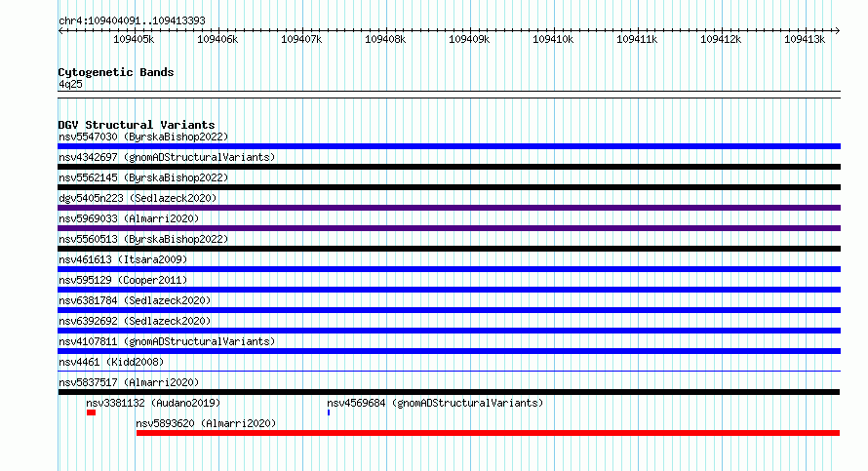Click the right arrowhead of the ruler
The image size is (868, 471).
[838, 31]
